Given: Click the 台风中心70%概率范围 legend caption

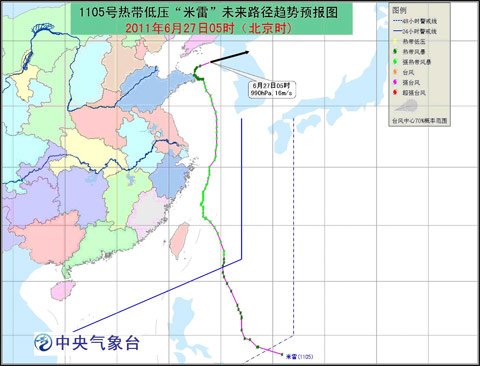Looking at the screenshot, I should click(419, 121).
